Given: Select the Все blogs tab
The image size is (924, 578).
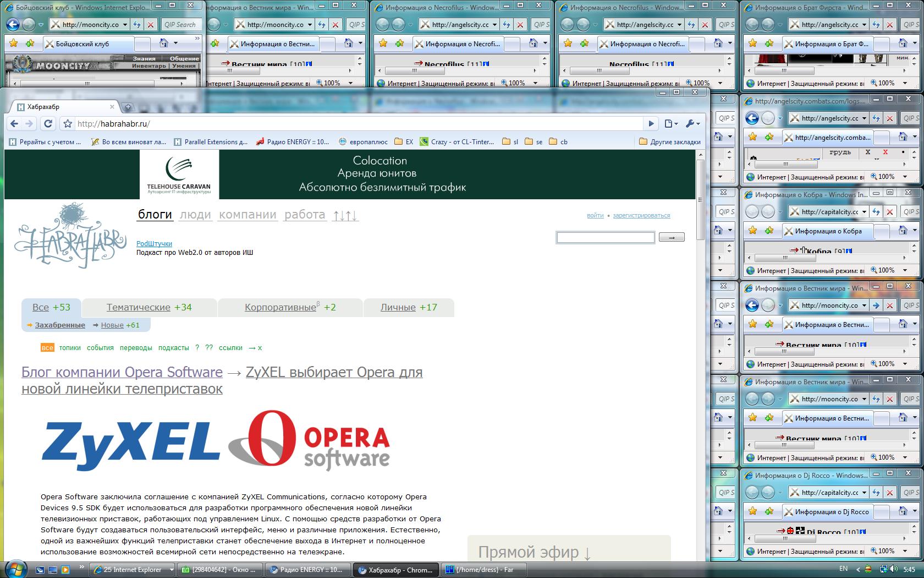Looking at the screenshot, I should pyautogui.click(x=51, y=307).
